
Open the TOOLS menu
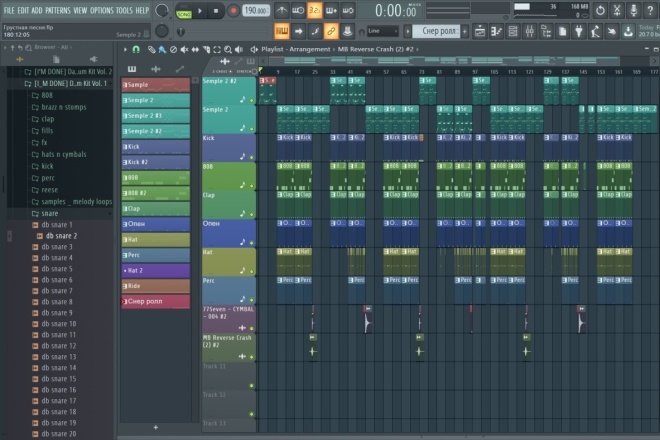[124, 11]
